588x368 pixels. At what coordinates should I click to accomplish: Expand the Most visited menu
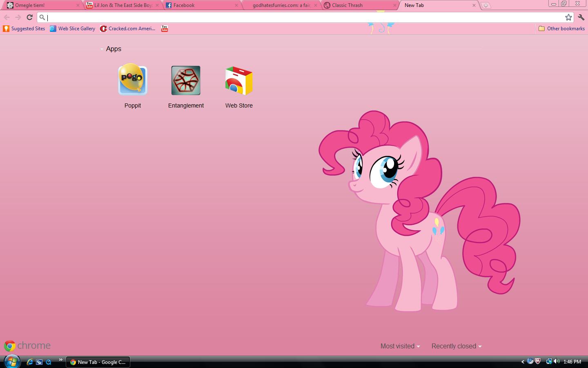coord(400,346)
